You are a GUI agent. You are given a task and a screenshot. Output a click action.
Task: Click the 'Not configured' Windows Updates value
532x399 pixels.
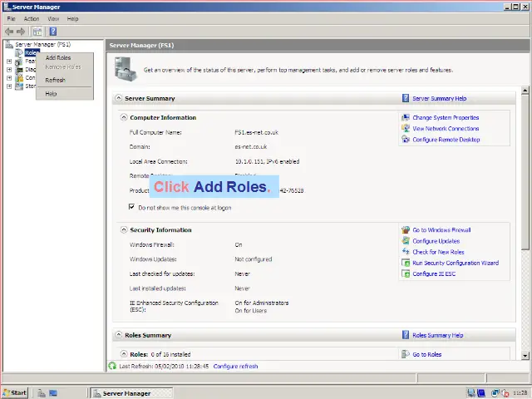point(253,259)
